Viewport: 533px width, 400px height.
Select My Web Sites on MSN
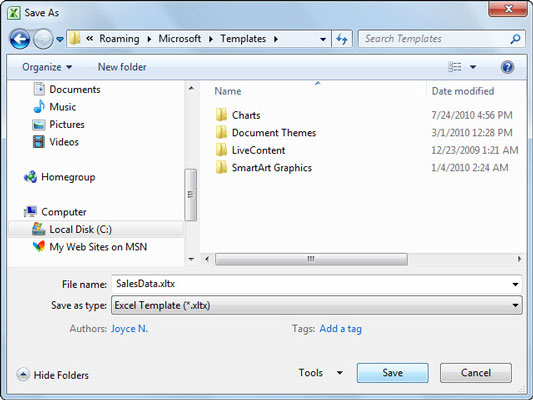click(98, 247)
